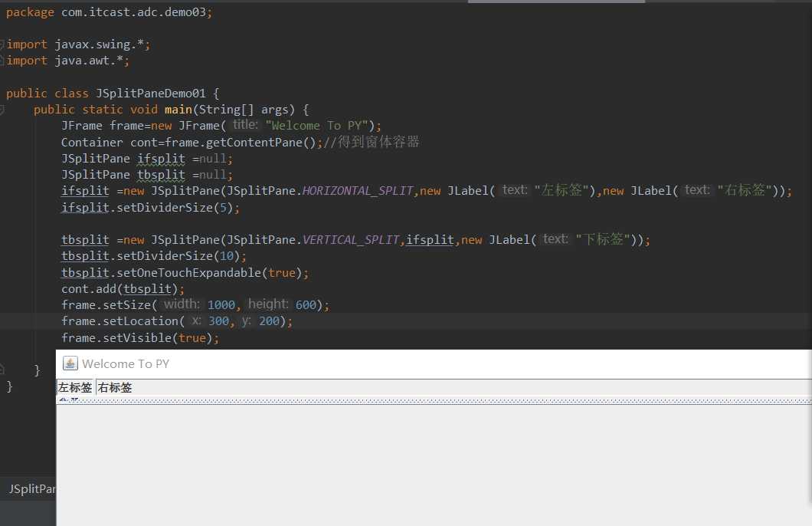Click the "左标签" string literal in the code

tap(562, 191)
